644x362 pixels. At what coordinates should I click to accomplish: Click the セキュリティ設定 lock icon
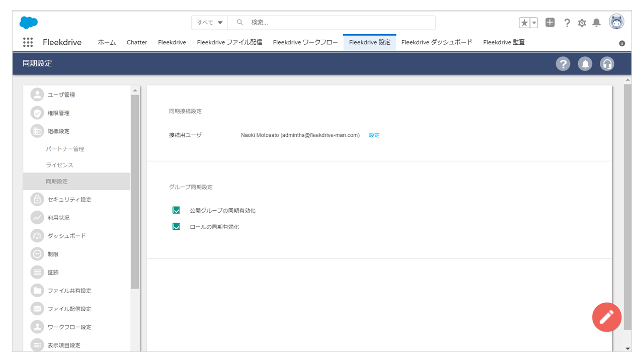37,199
